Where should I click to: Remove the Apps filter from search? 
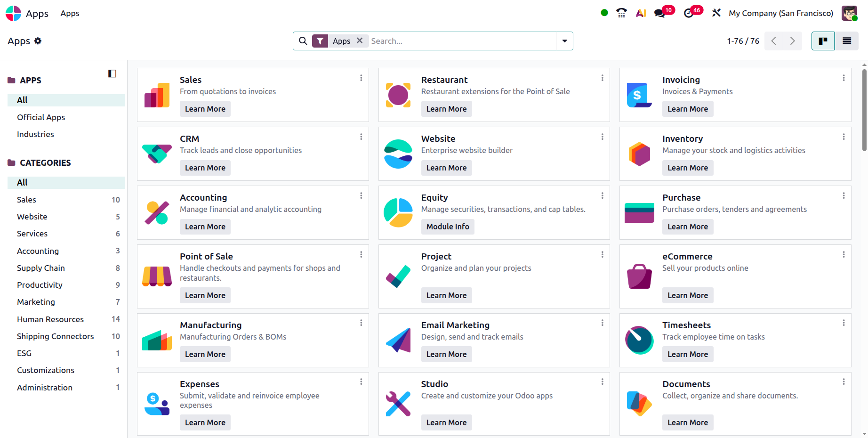point(360,41)
